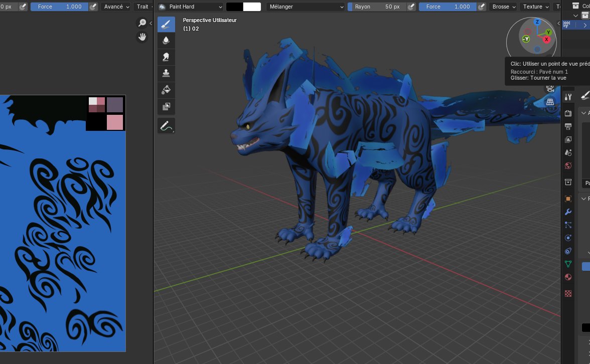
Task: Open the Brosse settings dropdown
Action: click(x=503, y=7)
